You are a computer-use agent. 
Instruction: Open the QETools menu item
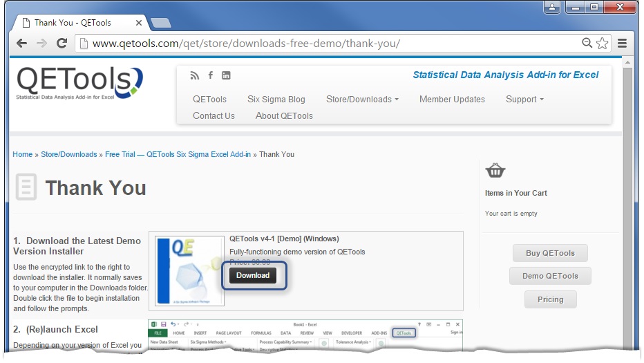point(210,100)
